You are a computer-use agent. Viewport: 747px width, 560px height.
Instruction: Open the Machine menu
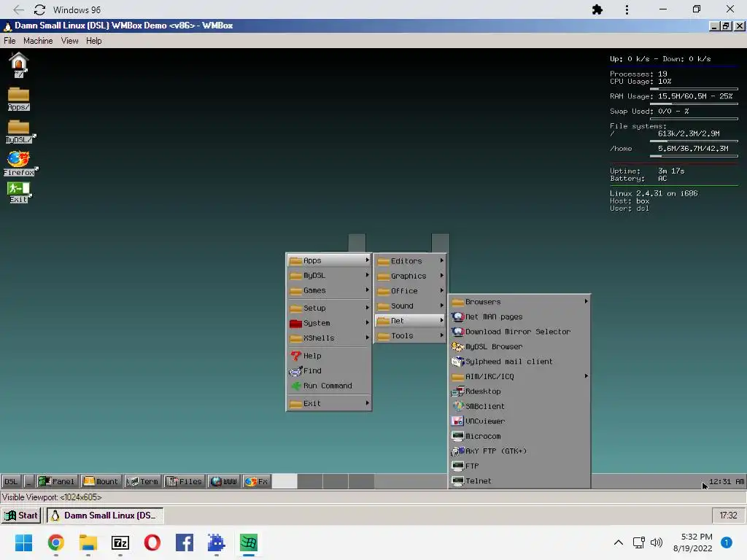pos(38,41)
